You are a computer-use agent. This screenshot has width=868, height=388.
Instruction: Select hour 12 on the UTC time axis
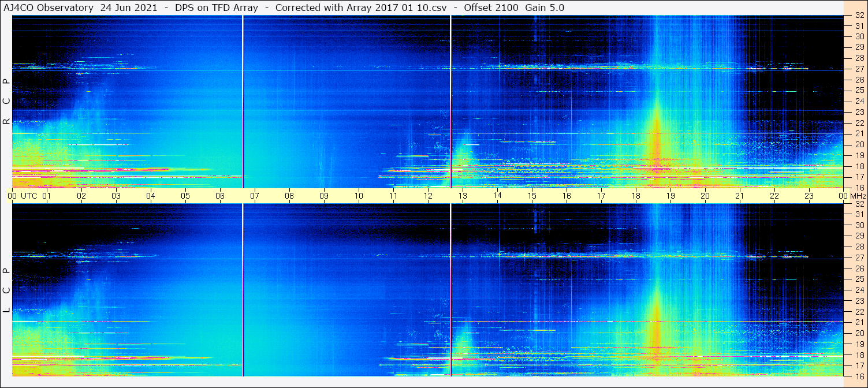pos(428,196)
